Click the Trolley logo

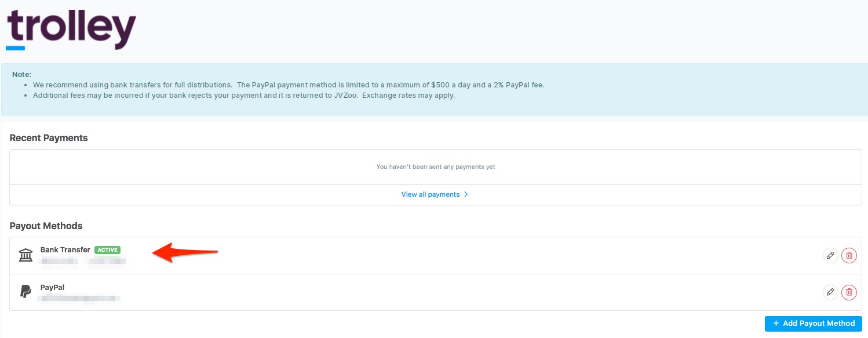(x=71, y=30)
